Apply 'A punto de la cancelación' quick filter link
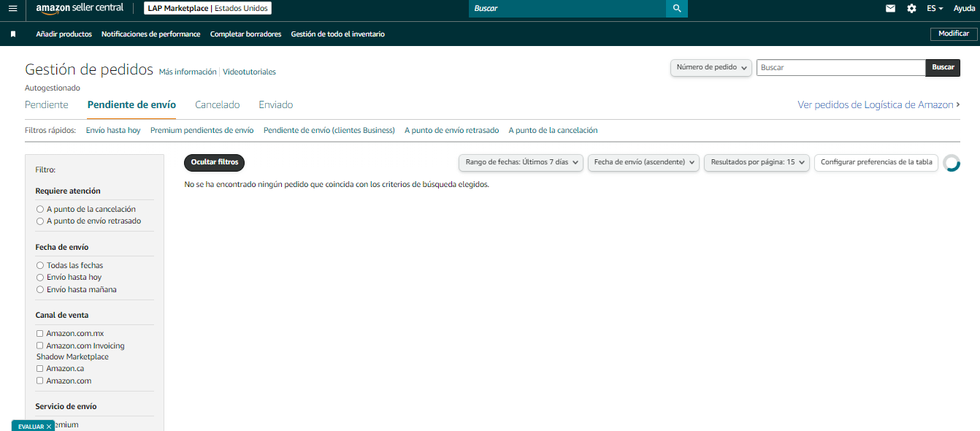The image size is (980, 431). [553, 130]
